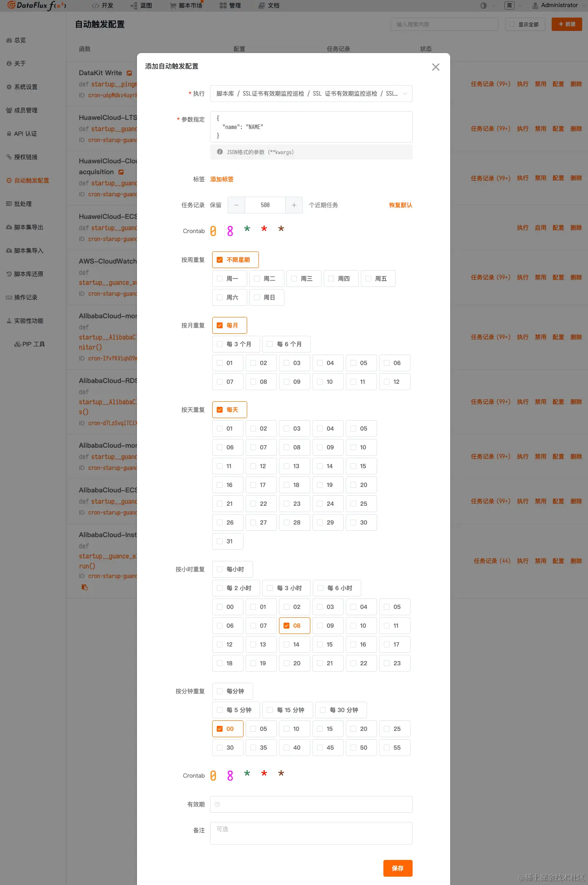Check minute 30 checkbox

[228, 748]
